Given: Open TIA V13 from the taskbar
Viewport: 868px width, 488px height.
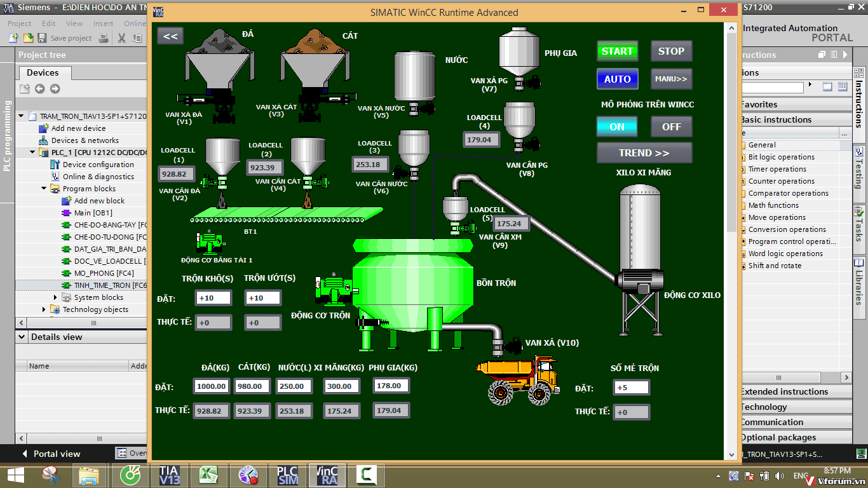Looking at the screenshot, I should click(169, 475).
